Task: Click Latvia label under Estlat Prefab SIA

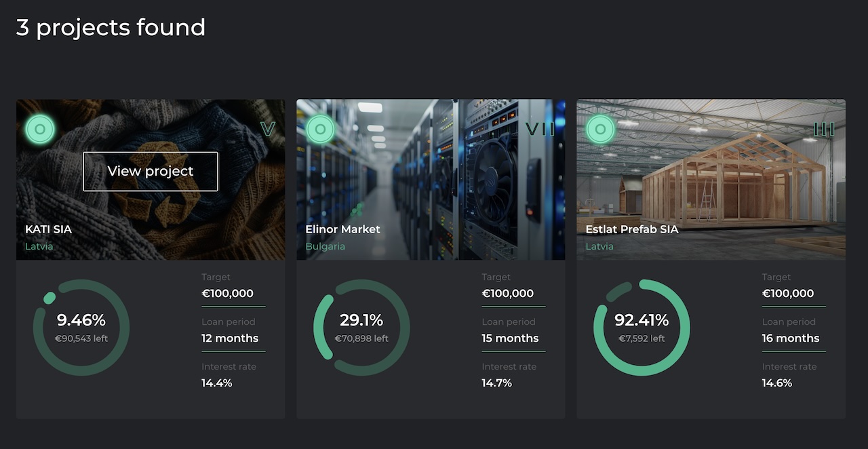Action: click(599, 246)
